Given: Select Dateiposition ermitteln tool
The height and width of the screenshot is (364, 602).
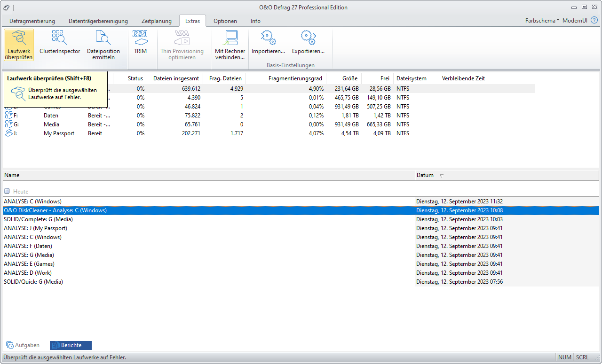Looking at the screenshot, I should click(x=103, y=45).
